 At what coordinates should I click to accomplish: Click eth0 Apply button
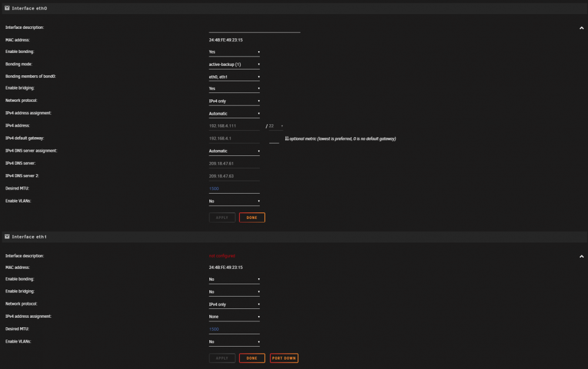222,218
